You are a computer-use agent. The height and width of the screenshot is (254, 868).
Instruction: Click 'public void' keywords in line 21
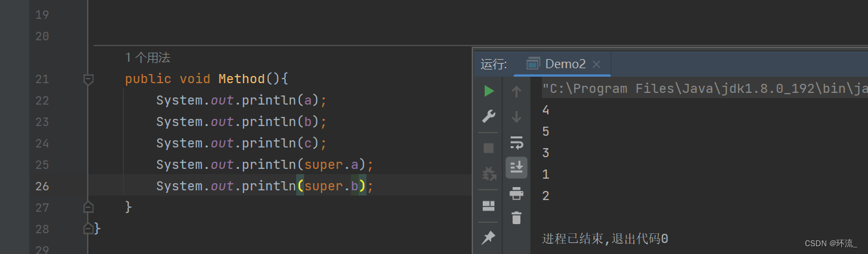[x=168, y=79]
